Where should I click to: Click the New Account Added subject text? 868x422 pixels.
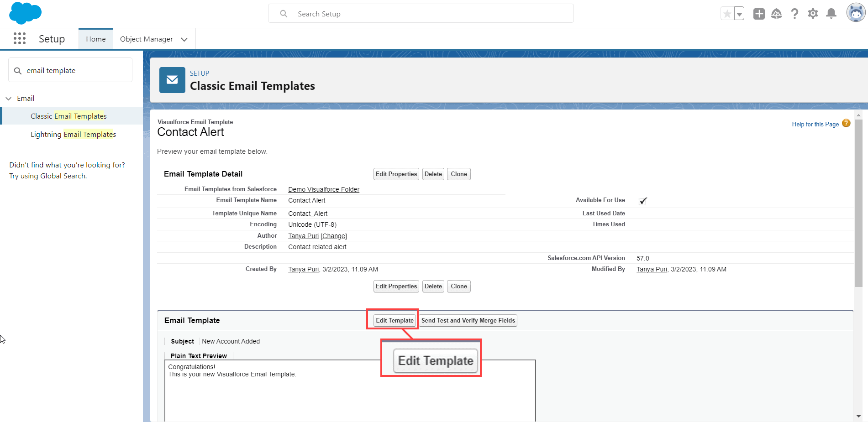pyautogui.click(x=231, y=341)
